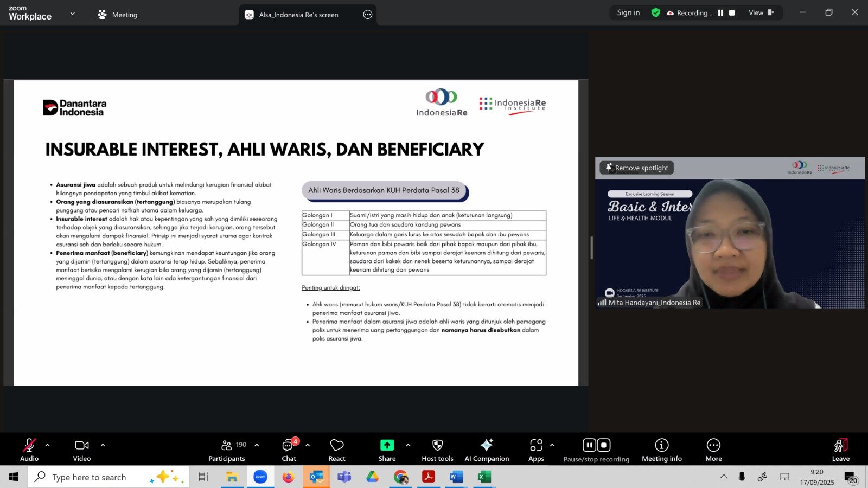Unmute the microphone with the Audio button
This screenshot has height=488, width=868.
pos(29,450)
